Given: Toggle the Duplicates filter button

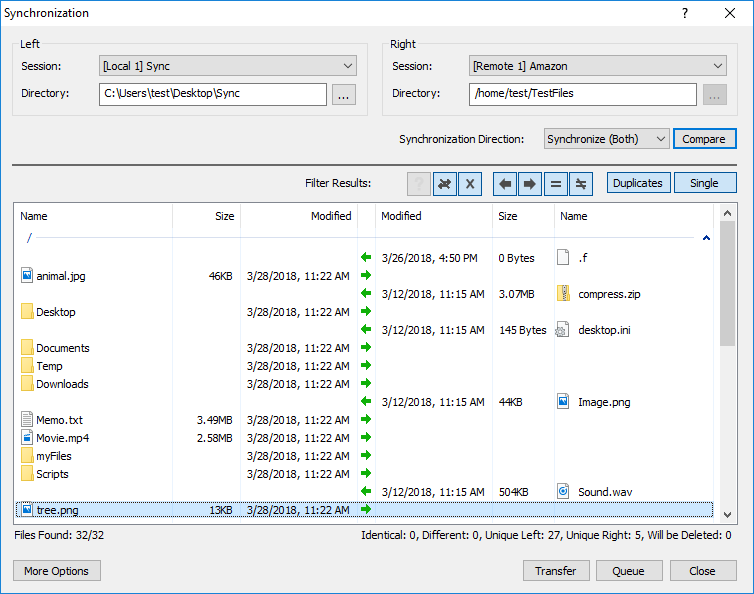Looking at the screenshot, I should point(638,183).
